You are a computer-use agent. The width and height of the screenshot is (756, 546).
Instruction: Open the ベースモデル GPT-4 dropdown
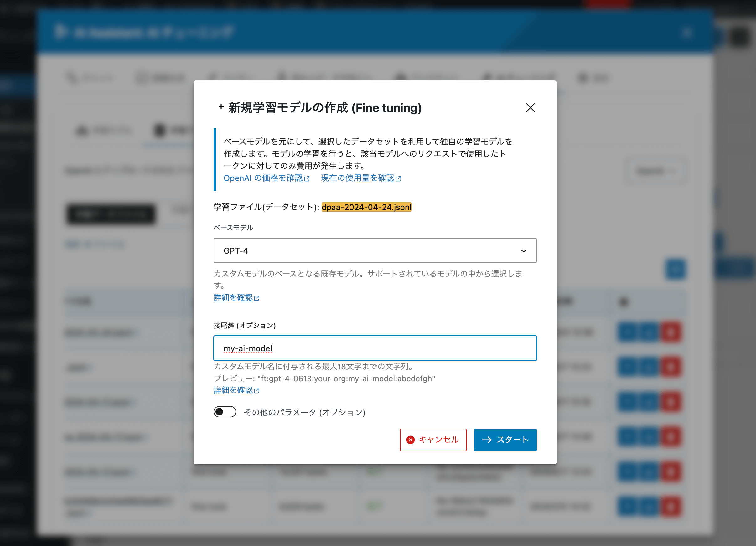tap(375, 250)
